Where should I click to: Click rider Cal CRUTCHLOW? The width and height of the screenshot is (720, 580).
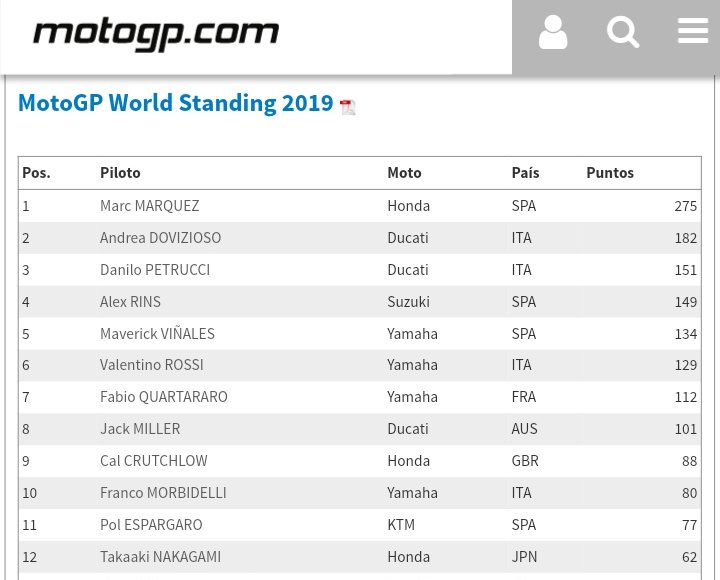[153, 461]
